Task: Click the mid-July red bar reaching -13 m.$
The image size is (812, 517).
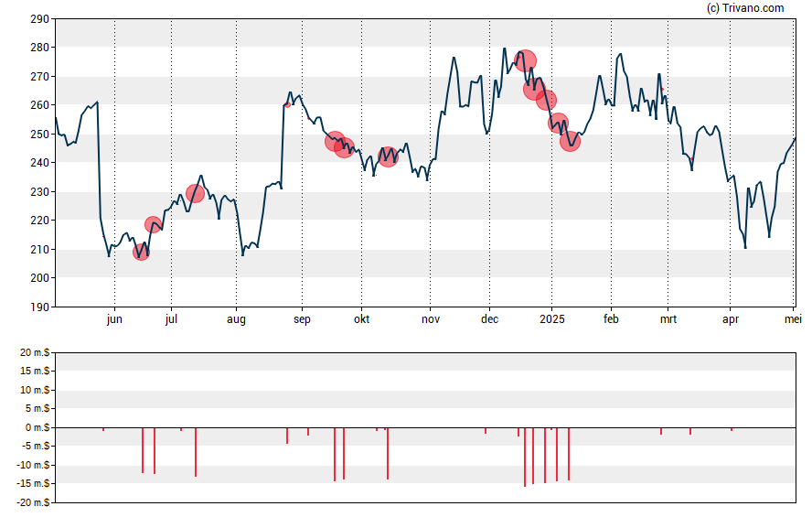Action: 196,452
